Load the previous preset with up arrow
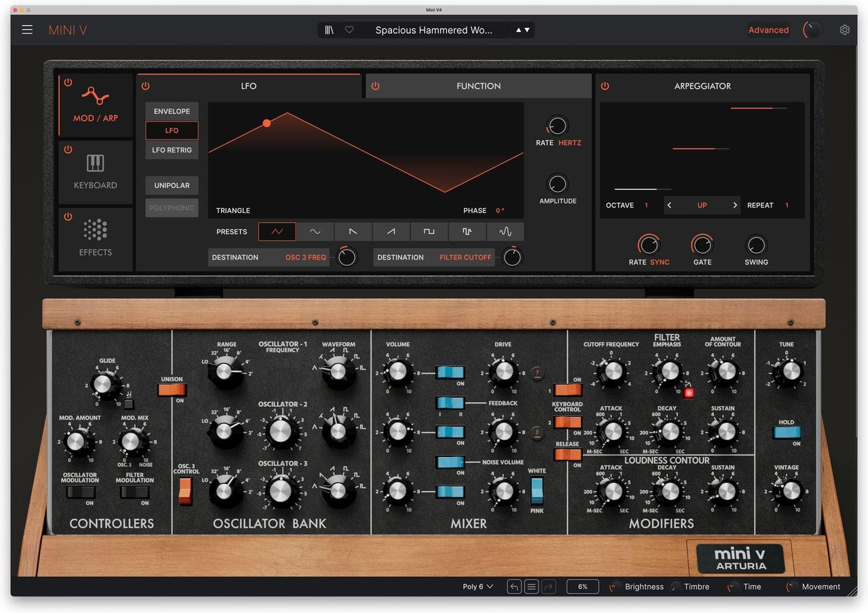This screenshot has width=868, height=613. pyautogui.click(x=519, y=30)
